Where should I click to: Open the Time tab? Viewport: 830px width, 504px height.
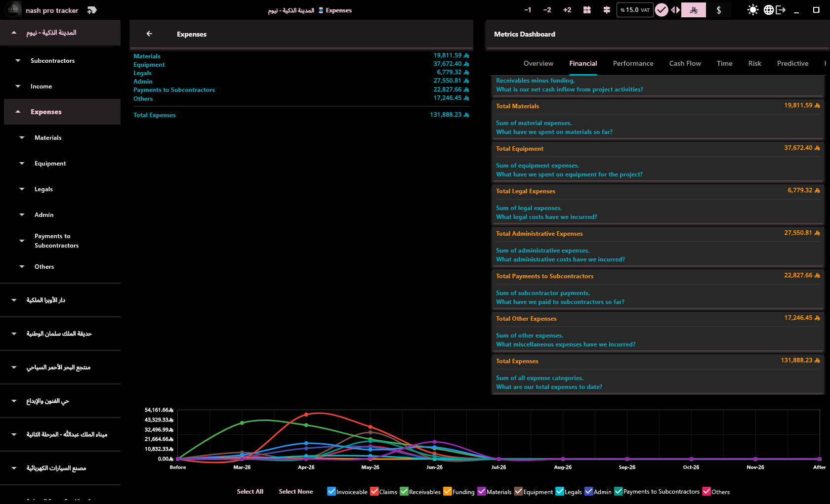[724, 63]
